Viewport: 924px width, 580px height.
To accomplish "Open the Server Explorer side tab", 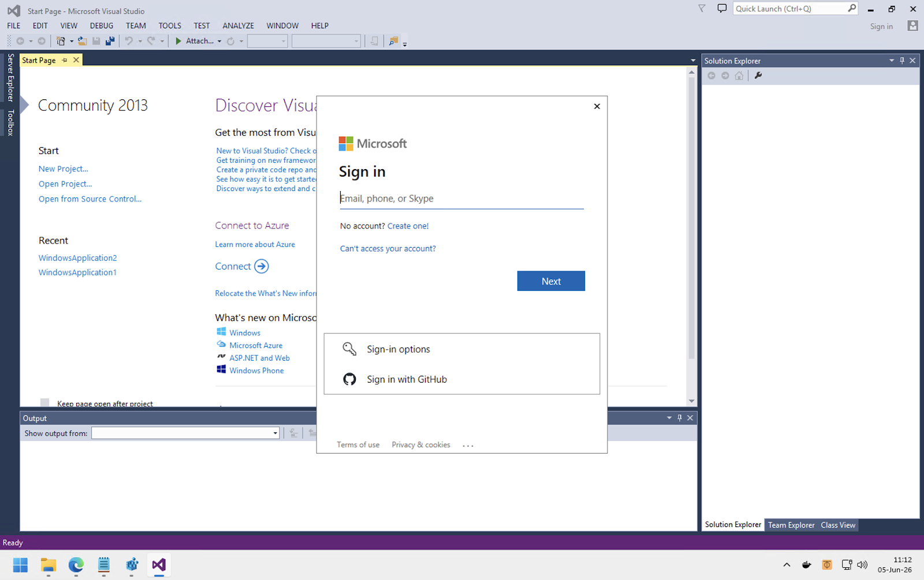I will (10, 77).
